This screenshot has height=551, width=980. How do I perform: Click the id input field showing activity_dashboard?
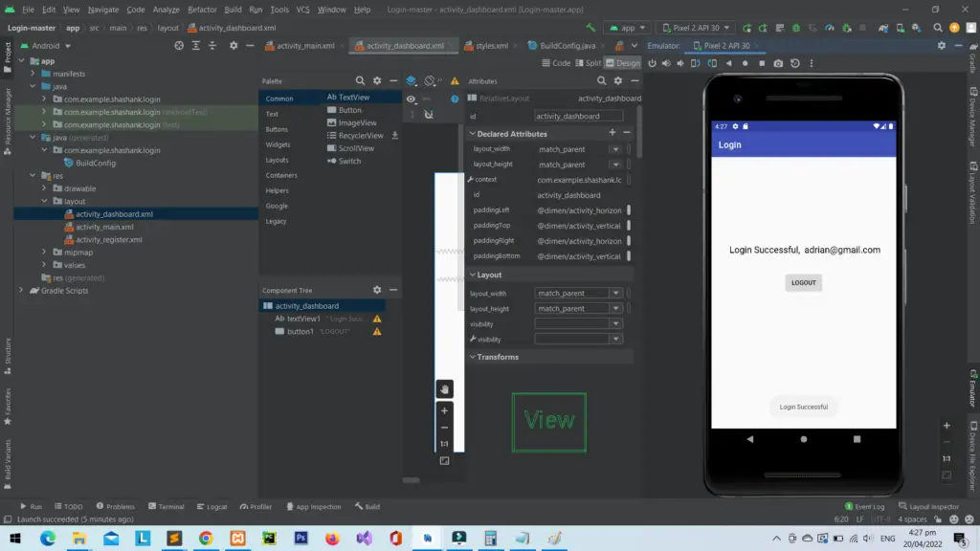click(x=579, y=116)
